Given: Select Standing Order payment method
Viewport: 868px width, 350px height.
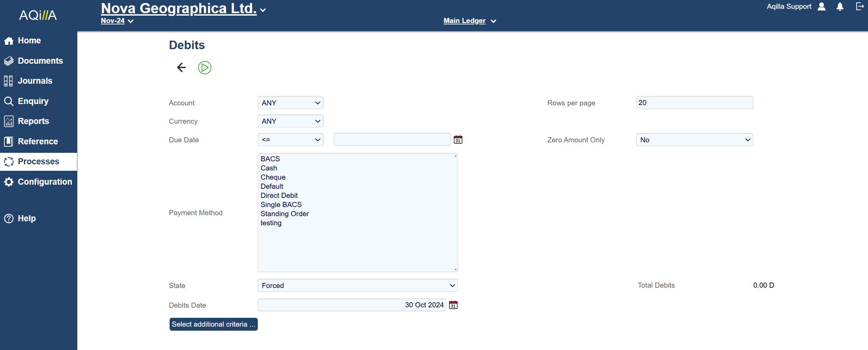Looking at the screenshot, I should pos(285,214).
